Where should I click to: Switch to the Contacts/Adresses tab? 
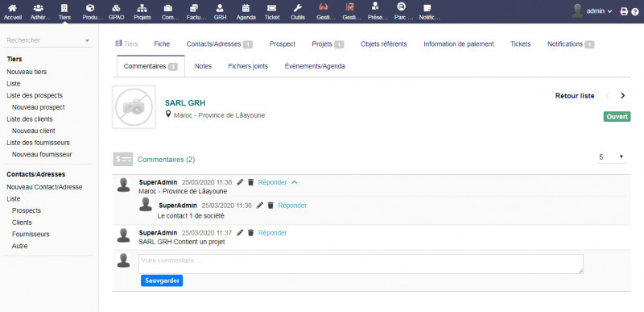tap(219, 44)
